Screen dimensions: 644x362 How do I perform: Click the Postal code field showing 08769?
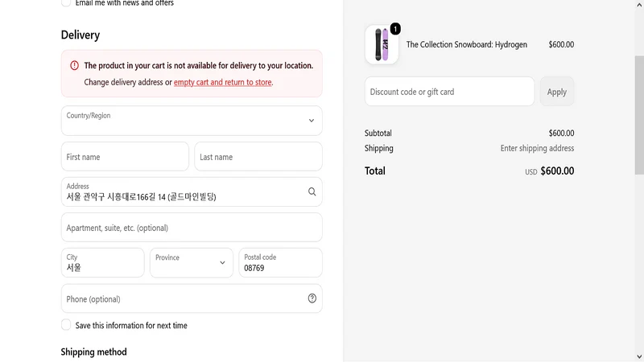pos(280,263)
